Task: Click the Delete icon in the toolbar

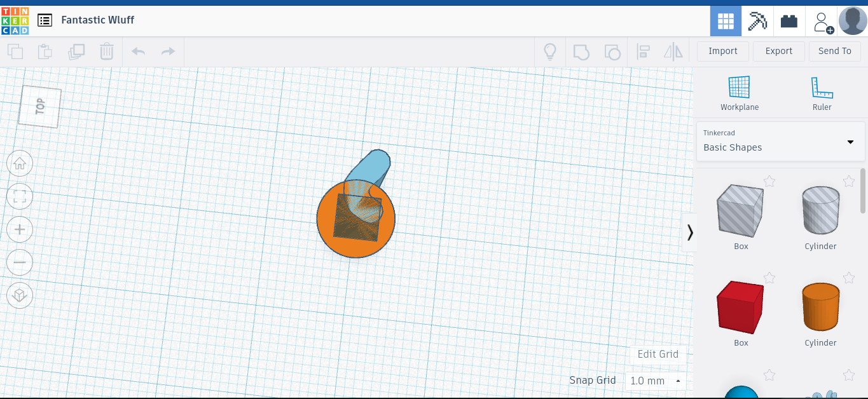Action: click(107, 51)
